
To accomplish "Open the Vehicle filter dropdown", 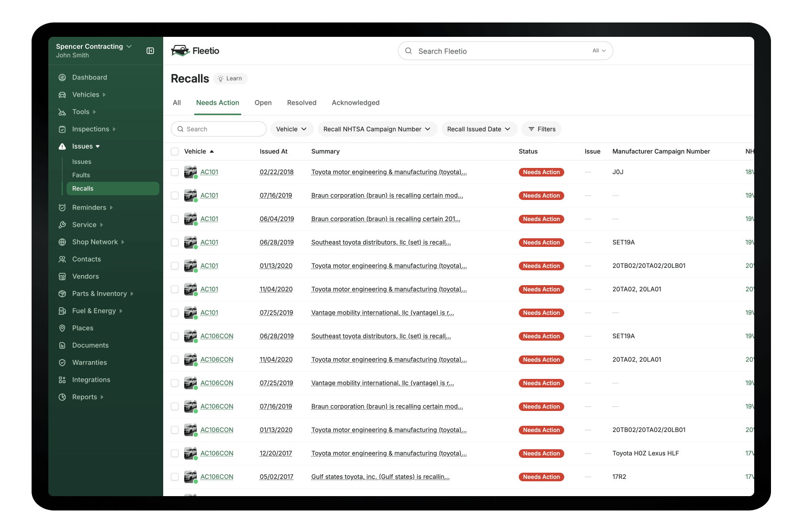I will click(291, 129).
